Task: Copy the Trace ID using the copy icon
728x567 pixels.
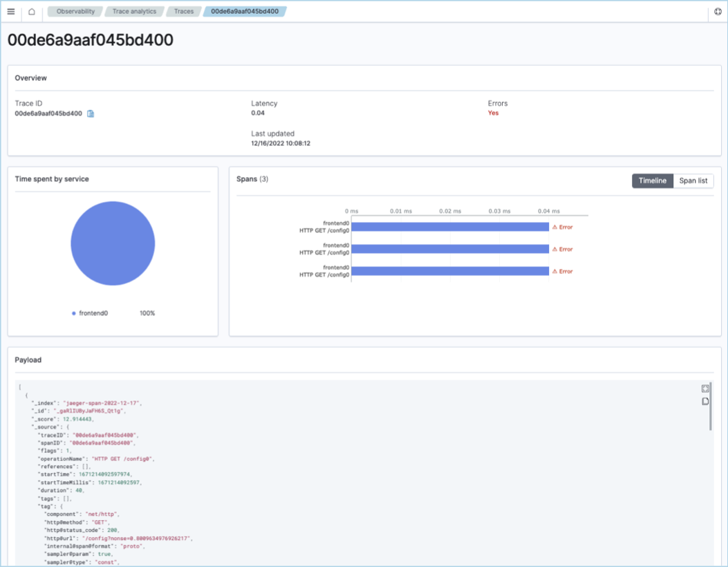Action: (x=90, y=113)
